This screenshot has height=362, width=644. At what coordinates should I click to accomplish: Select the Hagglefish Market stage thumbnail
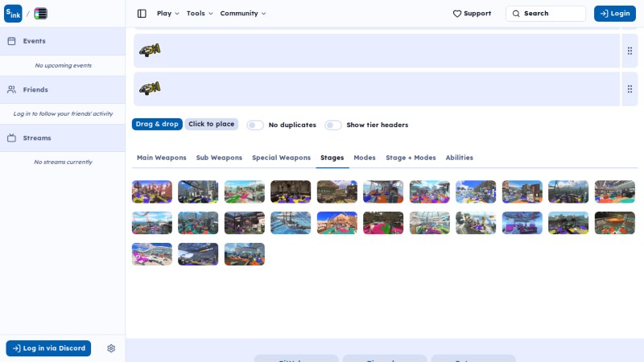245,191
